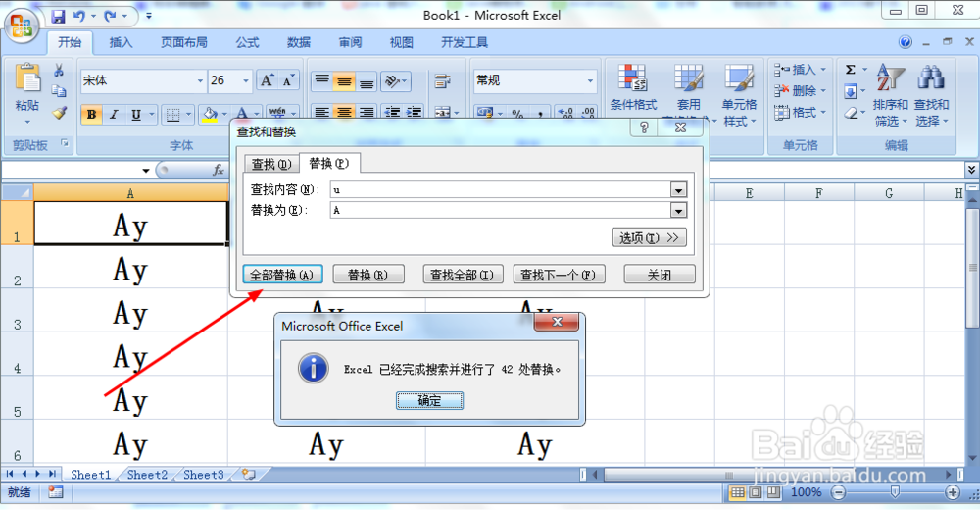Decrease font size with small A
980x510 pixels.
click(287, 80)
